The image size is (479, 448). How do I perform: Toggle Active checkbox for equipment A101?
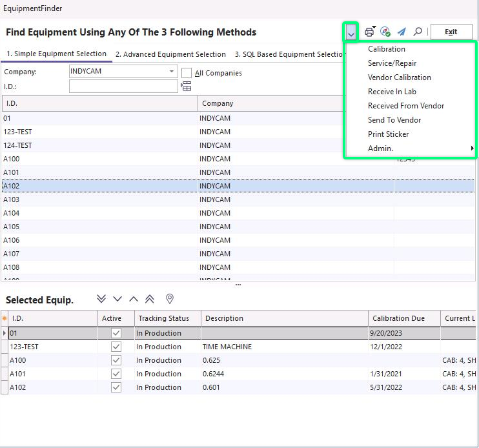point(116,374)
